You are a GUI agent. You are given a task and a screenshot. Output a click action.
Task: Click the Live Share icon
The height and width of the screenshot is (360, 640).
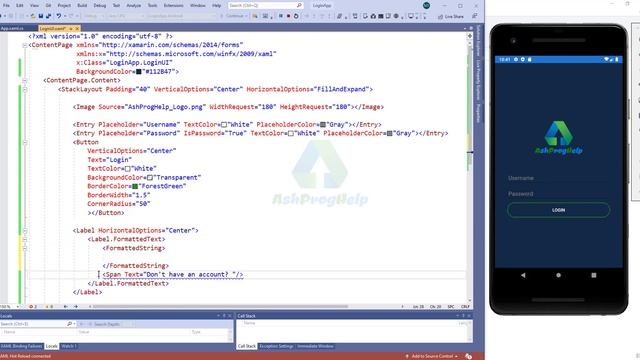[440, 17]
